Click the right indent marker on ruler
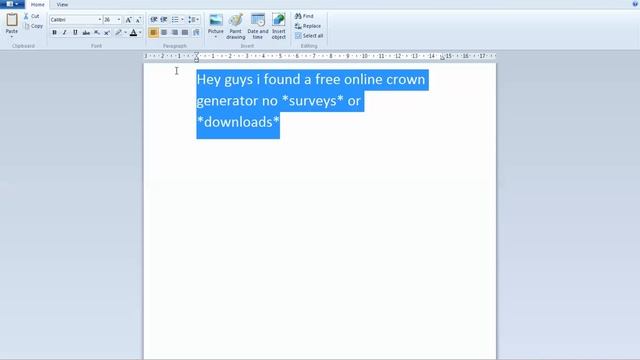This screenshot has height=360, width=640. [442, 58]
